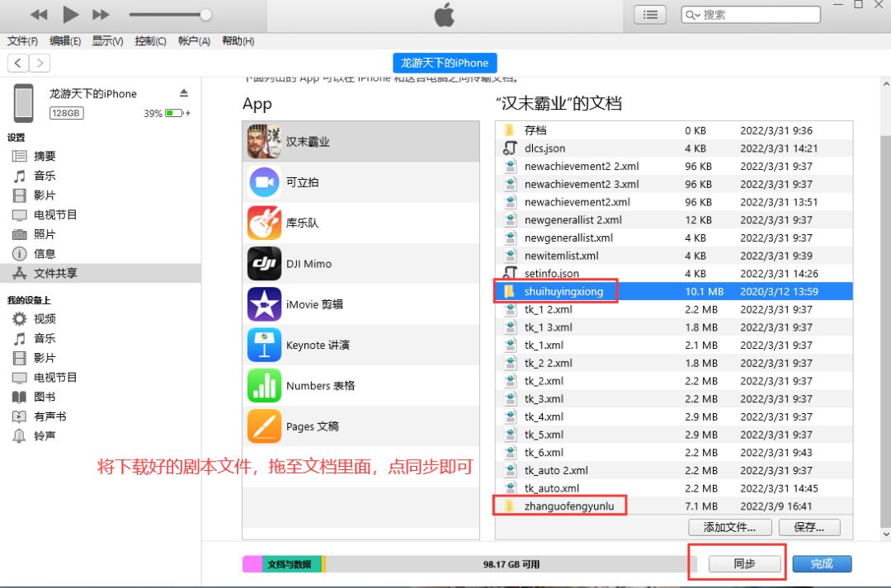The width and height of the screenshot is (891, 588).
Task: Click the 完成 done button
Action: pos(822,563)
